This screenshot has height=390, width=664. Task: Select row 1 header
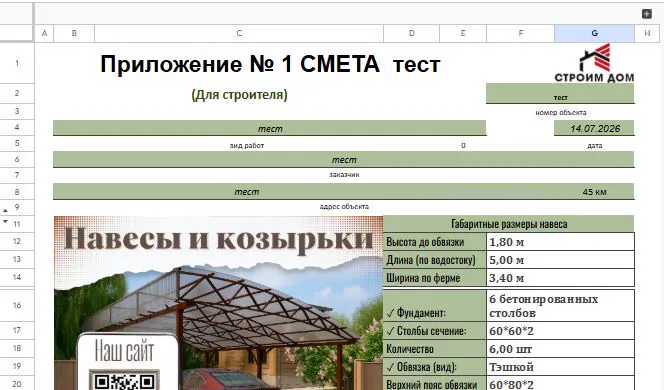[x=17, y=63]
